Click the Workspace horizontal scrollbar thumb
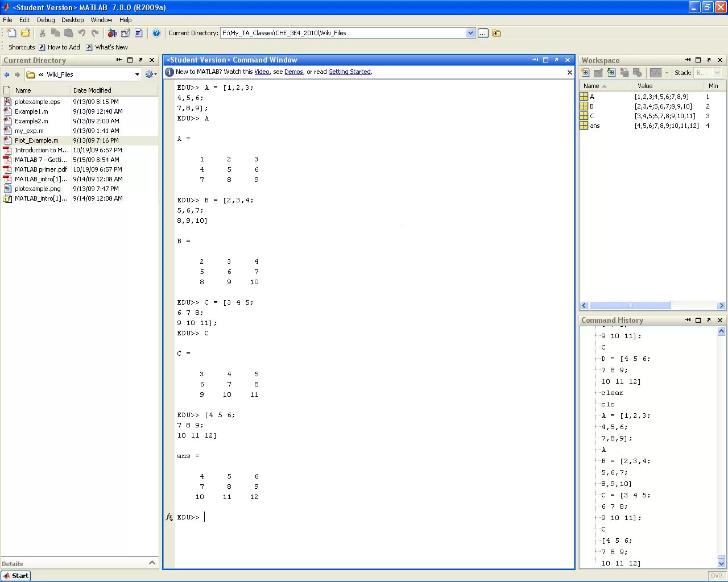 (x=630, y=306)
